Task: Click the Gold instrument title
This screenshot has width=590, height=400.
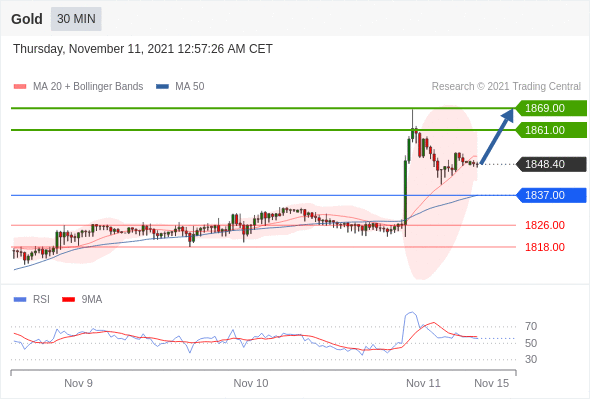Action: click(x=27, y=19)
